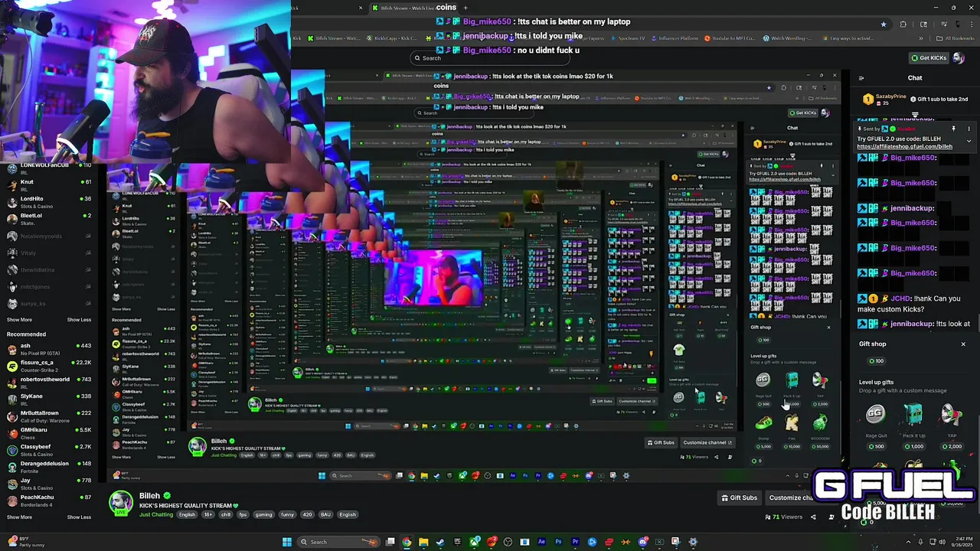
Task: Collapse following list with Show Less above Recommended
Action: click(79, 320)
